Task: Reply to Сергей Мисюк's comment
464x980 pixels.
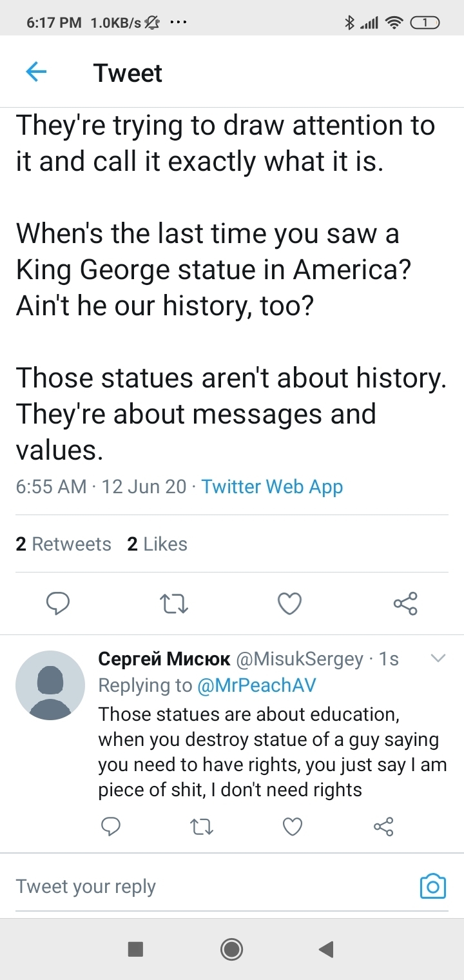Action: pyautogui.click(x=111, y=826)
